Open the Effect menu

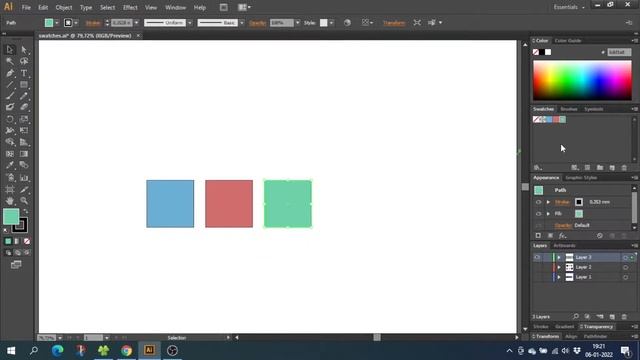click(130, 7)
